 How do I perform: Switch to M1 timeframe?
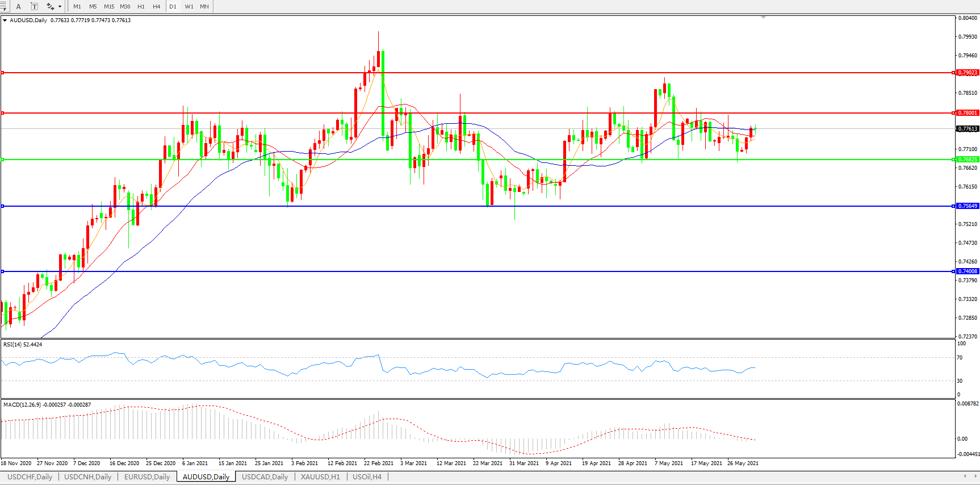tap(77, 6)
